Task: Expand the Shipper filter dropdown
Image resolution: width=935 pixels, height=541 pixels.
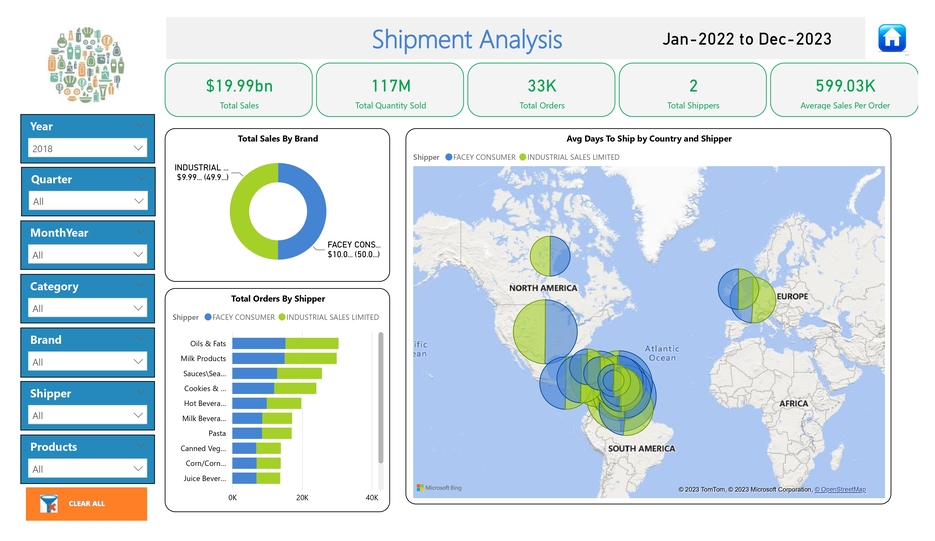Action: point(139,415)
